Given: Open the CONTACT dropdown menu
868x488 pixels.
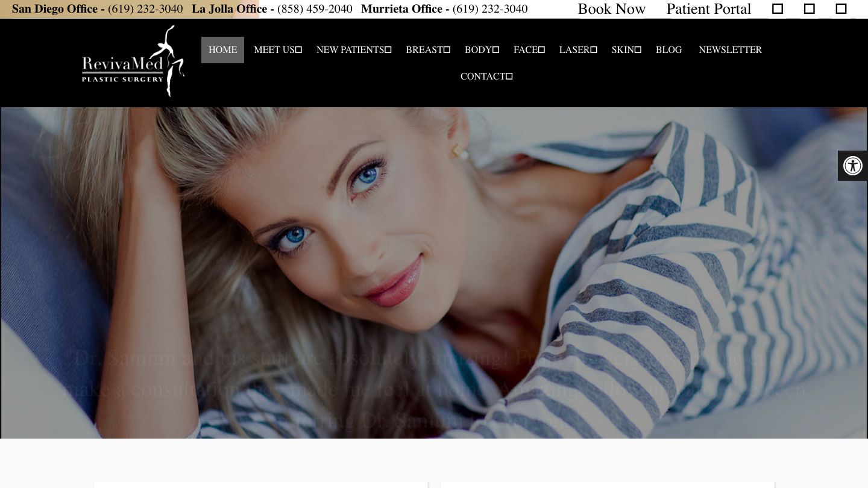Looking at the screenshot, I should (486, 77).
